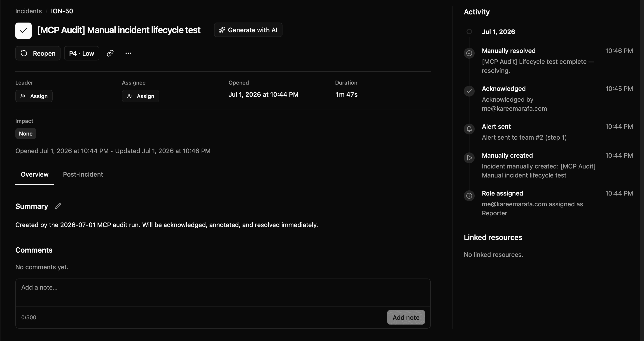Assign an Assignee to the incident
Image resolution: width=644 pixels, height=341 pixels.
point(140,96)
